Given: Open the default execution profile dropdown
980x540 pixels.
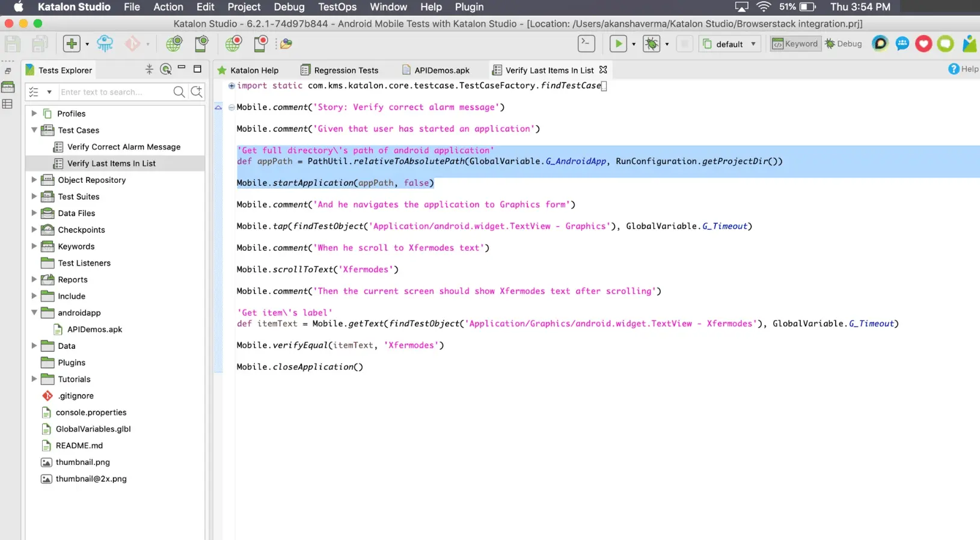Looking at the screenshot, I should (730, 44).
